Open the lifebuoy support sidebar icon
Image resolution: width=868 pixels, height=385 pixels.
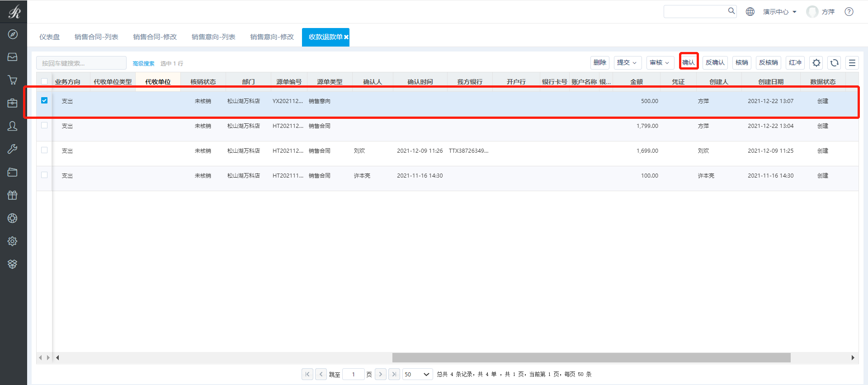click(x=13, y=218)
